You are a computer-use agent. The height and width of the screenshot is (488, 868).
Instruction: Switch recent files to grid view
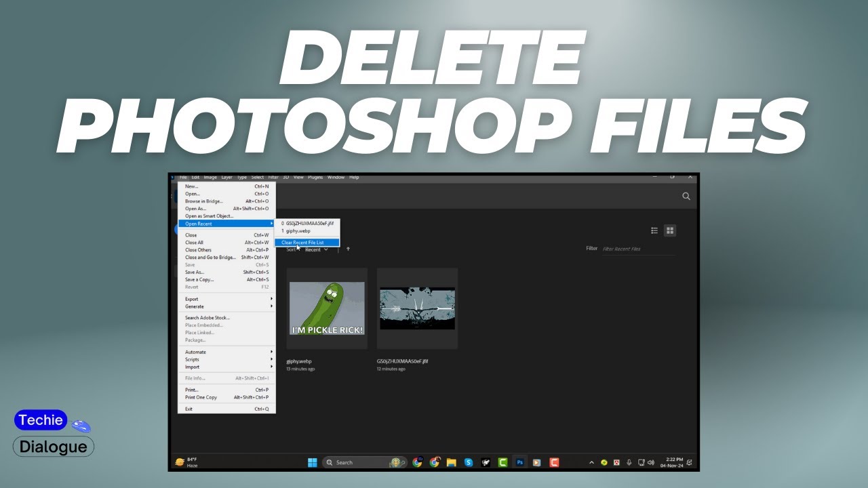[x=670, y=230]
